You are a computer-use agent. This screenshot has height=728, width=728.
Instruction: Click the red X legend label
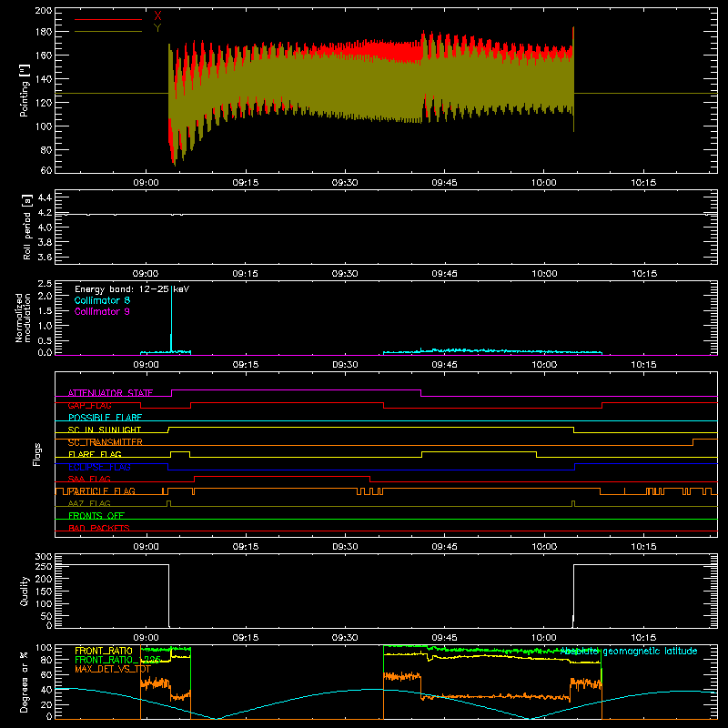(157, 16)
